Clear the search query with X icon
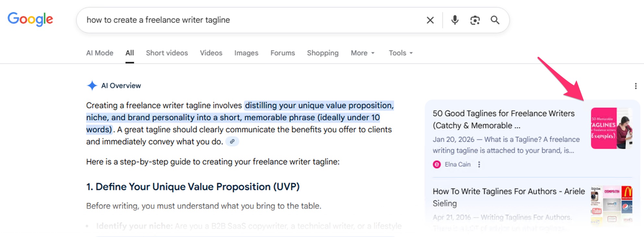The image size is (644, 237). 430,20
